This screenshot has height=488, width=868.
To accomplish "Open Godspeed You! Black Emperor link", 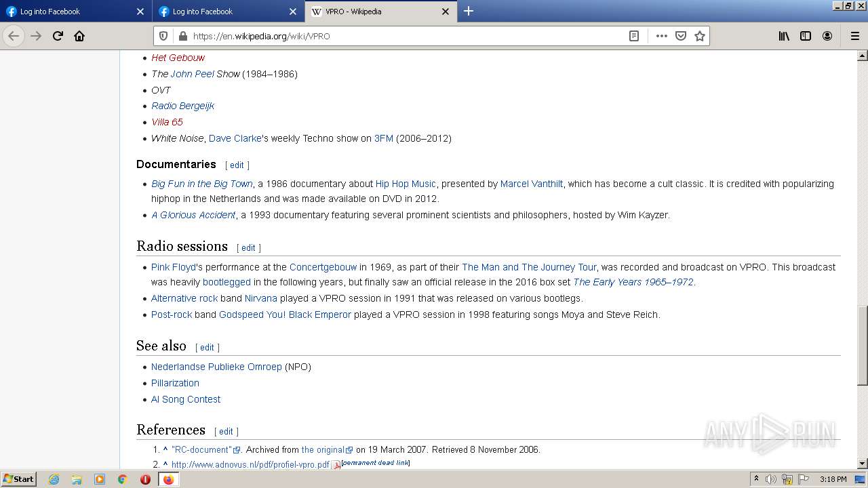I will point(285,314).
